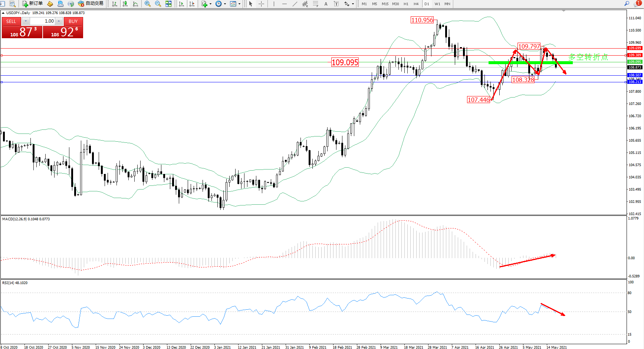Select the crosshair tool
This screenshot has width=644, height=349.
pos(261,4)
